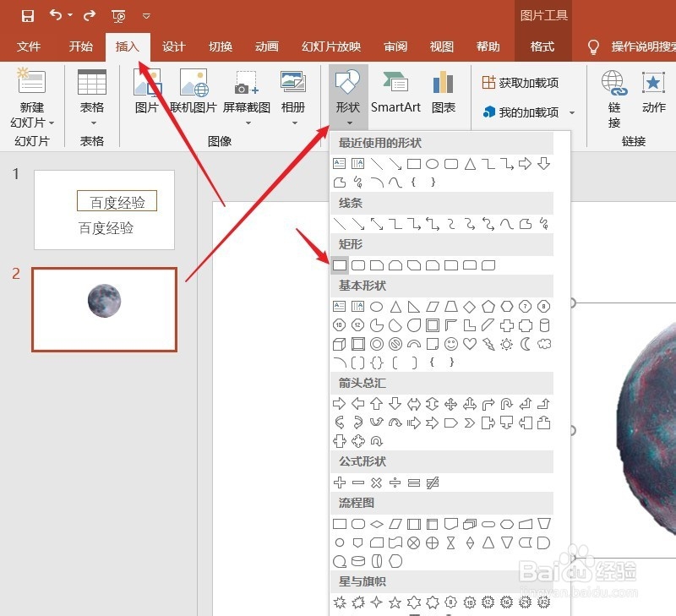Click the 链接 hyperlink button
The image size is (676, 616).
[x=614, y=99]
